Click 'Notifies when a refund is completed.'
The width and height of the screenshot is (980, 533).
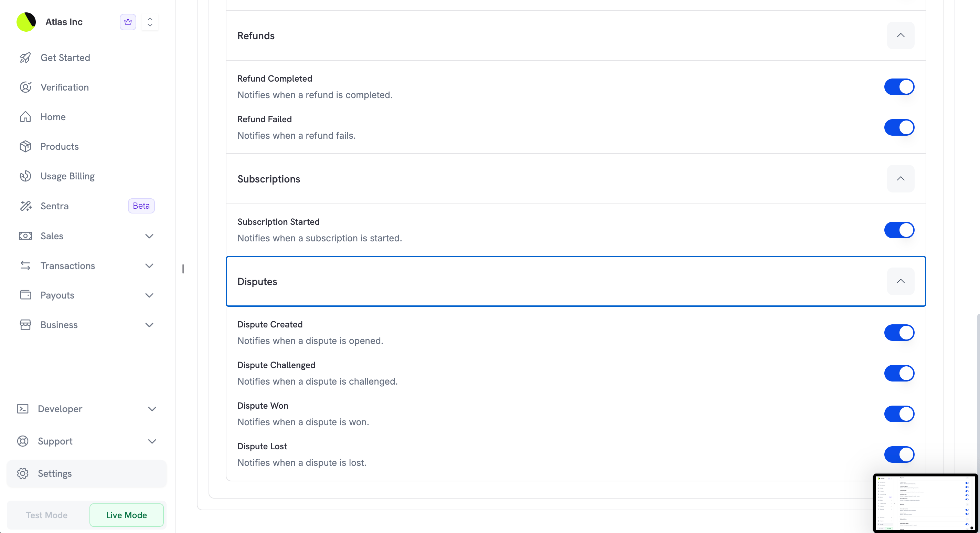tap(315, 95)
